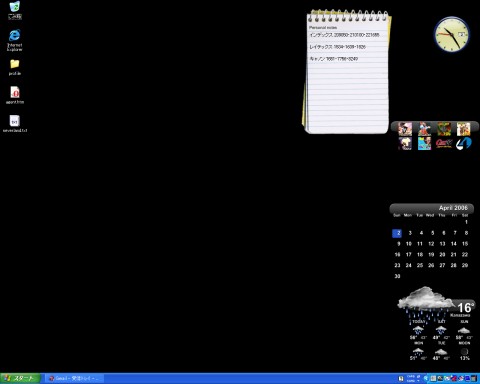This screenshot has height=384, width=480.
Task: Select April 2 highlighted calendar day
Action: [x=397, y=233]
